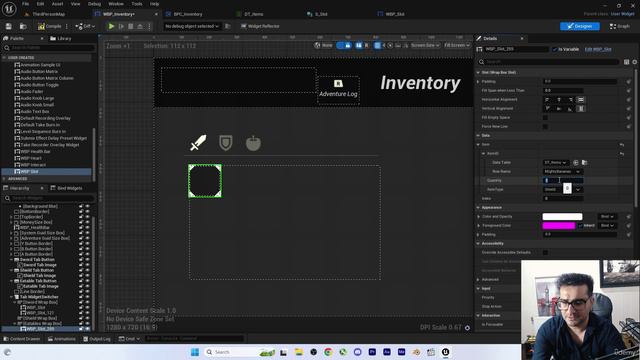Expand the Color and Opacity property
This screenshot has height=360, width=640.
[478, 217]
